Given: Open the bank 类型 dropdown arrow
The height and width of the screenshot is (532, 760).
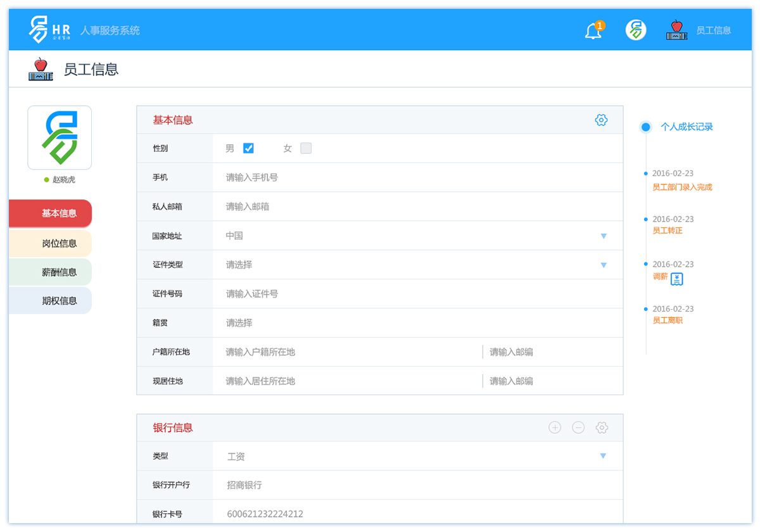Looking at the screenshot, I should click(x=603, y=456).
